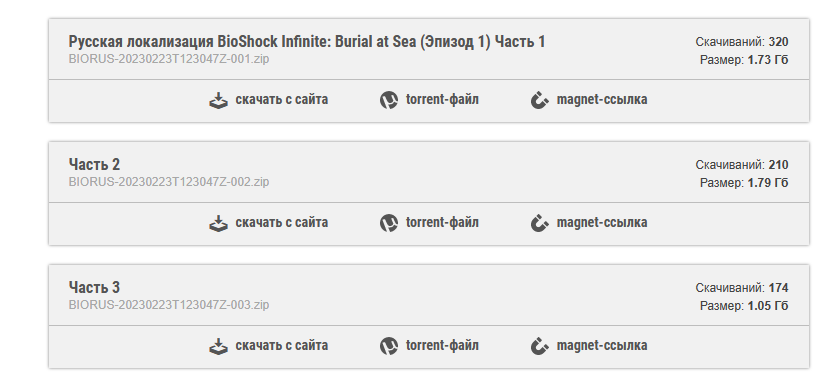Click the uTorrent icon in the Часть 3 card
The height and width of the screenshot is (380, 831).
[388, 346]
